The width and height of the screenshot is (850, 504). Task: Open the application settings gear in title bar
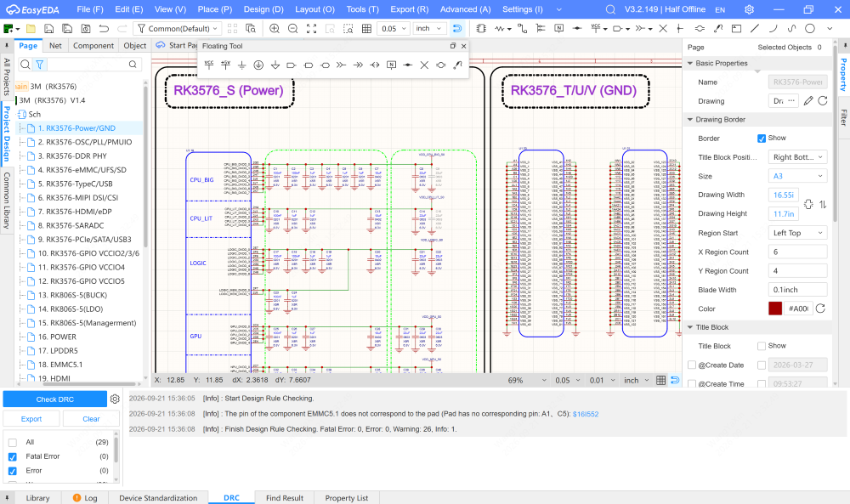tap(749, 9)
